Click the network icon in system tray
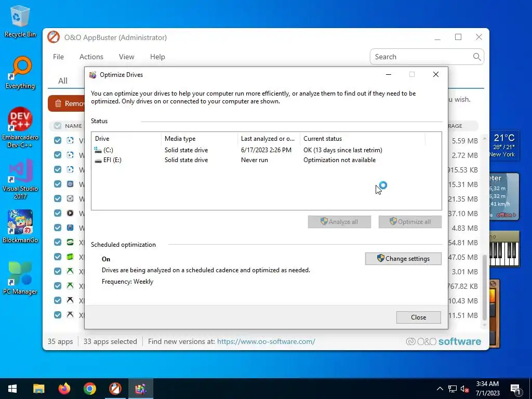 click(453, 389)
